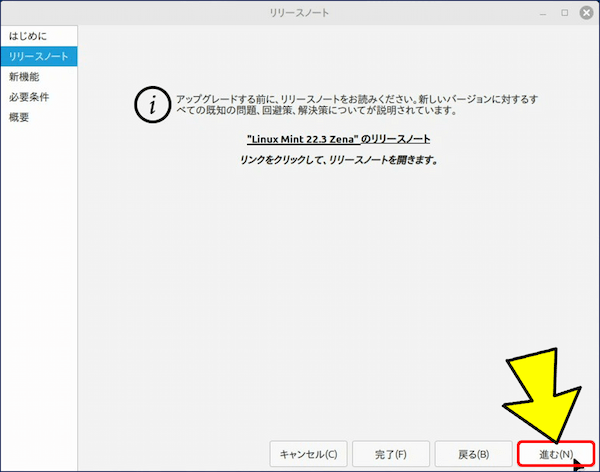Screen dimensions: 600x472
Task: Click the text リンクをクリックして、リリースノートを開きます。
Action: (338, 160)
